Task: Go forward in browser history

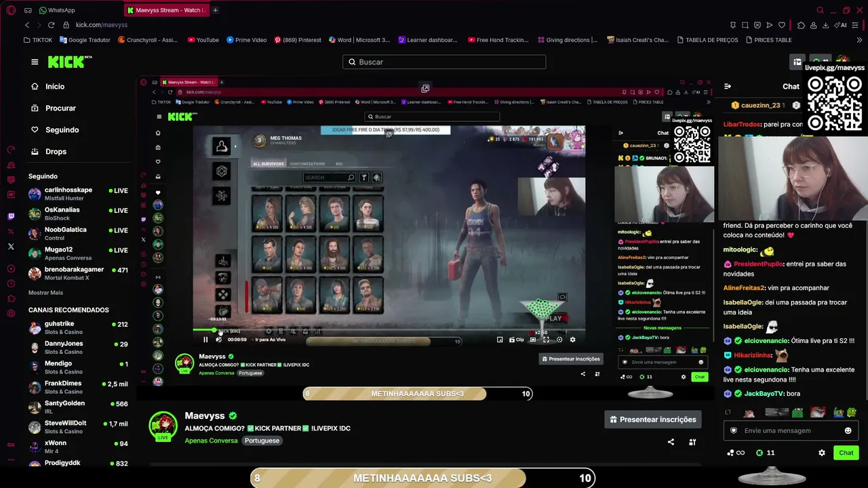Action: click(x=39, y=25)
